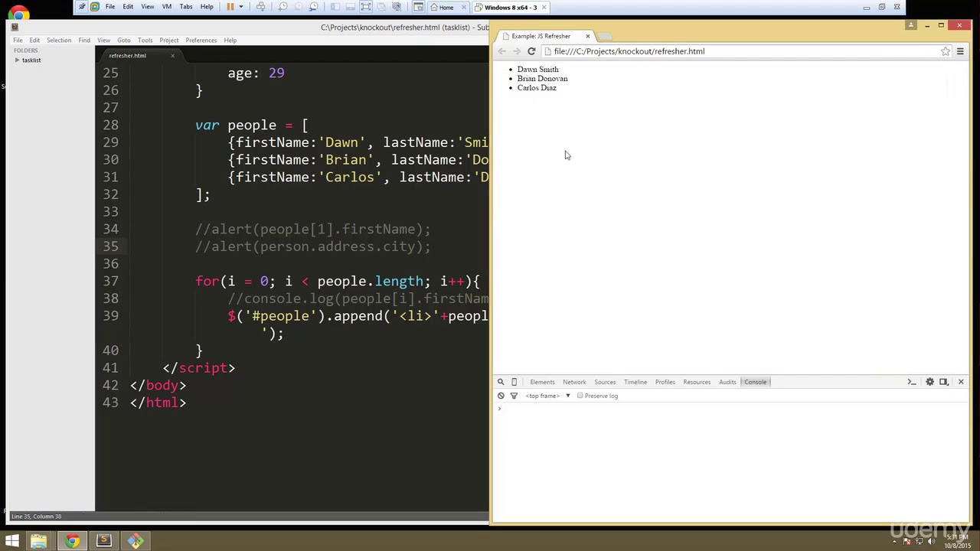Viewport: 980px width, 551px height.
Task: Switch to the DevTools Elements tab
Action: click(x=542, y=382)
